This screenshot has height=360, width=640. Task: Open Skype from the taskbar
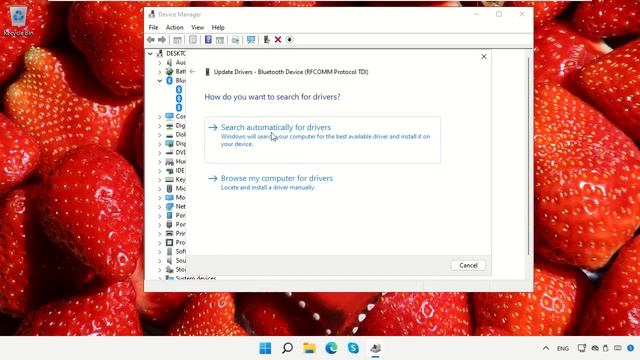353,348
